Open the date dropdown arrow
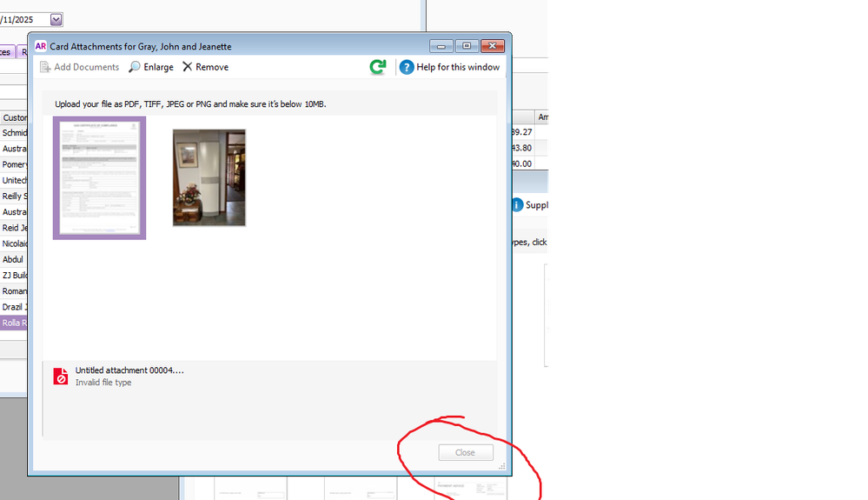 click(x=56, y=19)
